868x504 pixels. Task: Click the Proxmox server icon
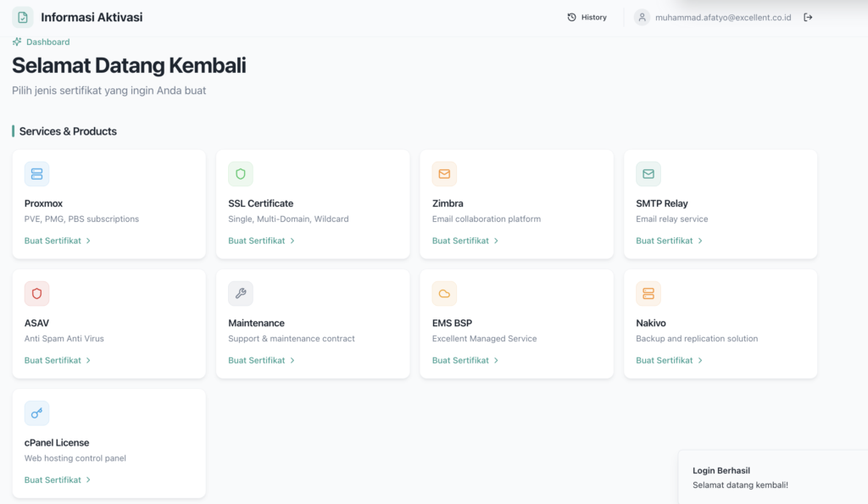click(36, 174)
